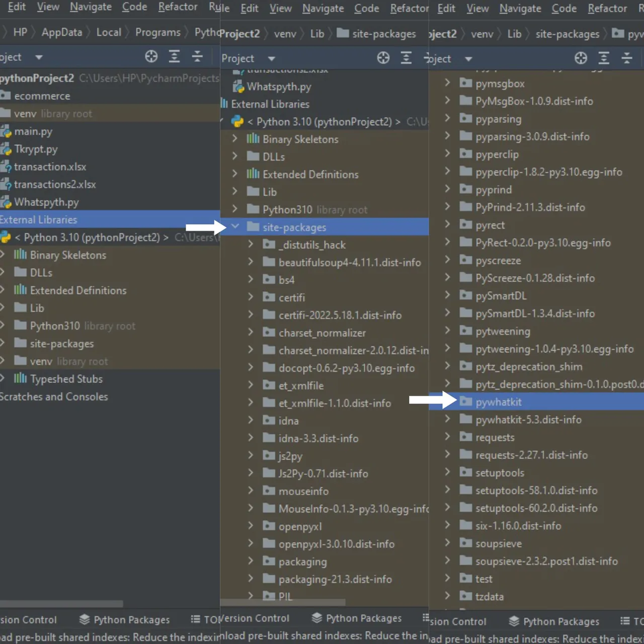This screenshot has width=644, height=644.
Task: Click Python SDK icon in middle pane tree
Action: (237, 121)
